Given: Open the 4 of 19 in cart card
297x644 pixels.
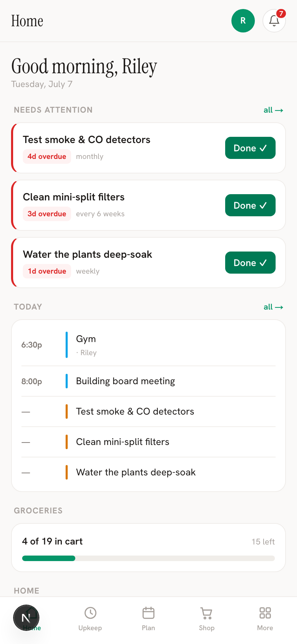Looking at the screenshot, I should (148, 548).
